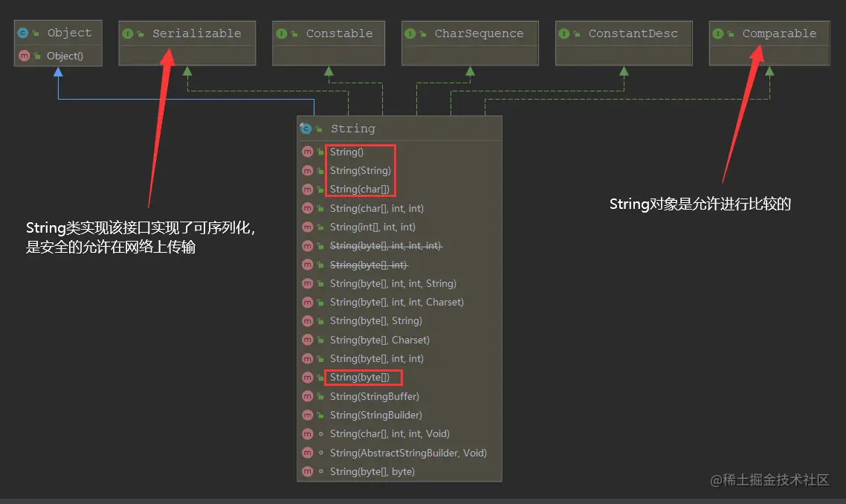
Task: Select the CharSequence interface node
Action: [470, 43]
